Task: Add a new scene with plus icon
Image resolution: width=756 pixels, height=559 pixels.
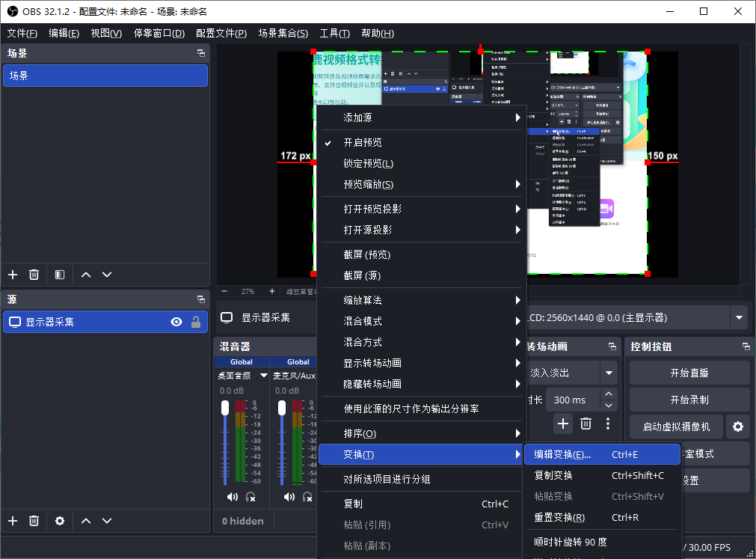Action: point(13,275)
